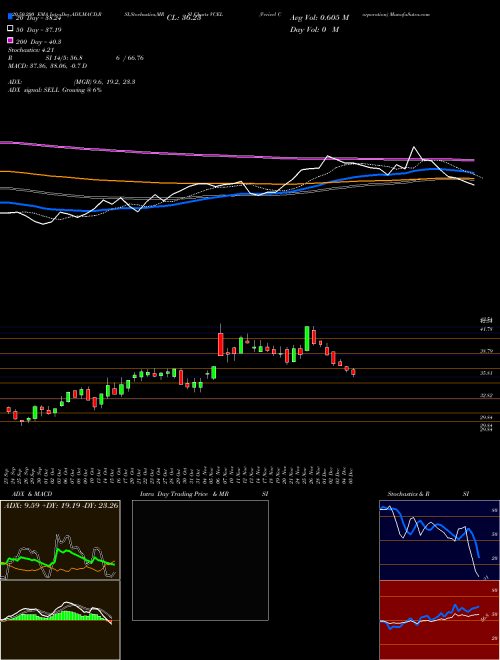Click the 'ADX signal: SELL Growing @ 6%' text
Screen dimensions: 500x660
tap(55, 90)
